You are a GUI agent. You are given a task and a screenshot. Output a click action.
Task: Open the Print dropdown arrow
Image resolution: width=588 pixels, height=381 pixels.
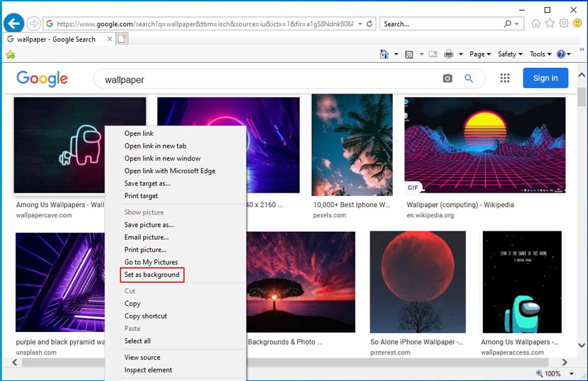pos(461,54)
